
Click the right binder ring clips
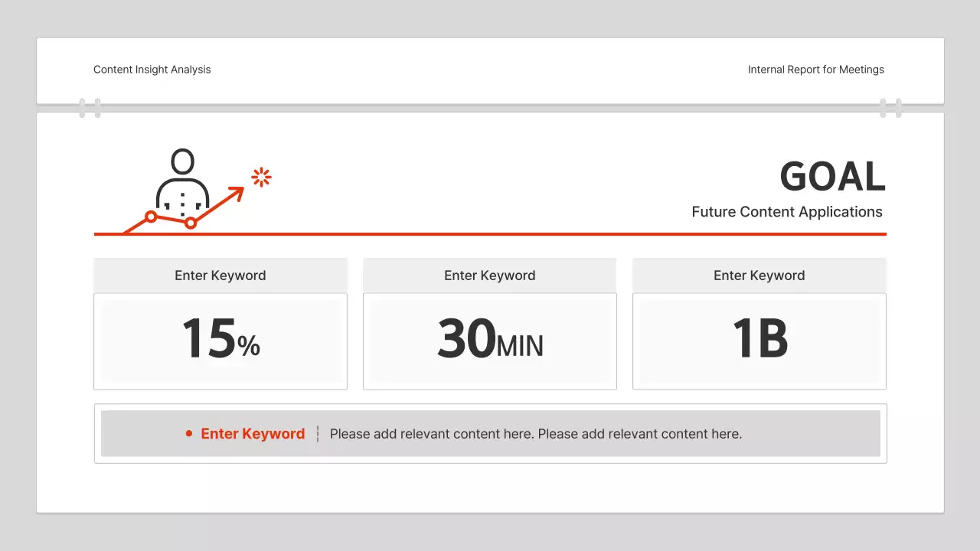890,108
